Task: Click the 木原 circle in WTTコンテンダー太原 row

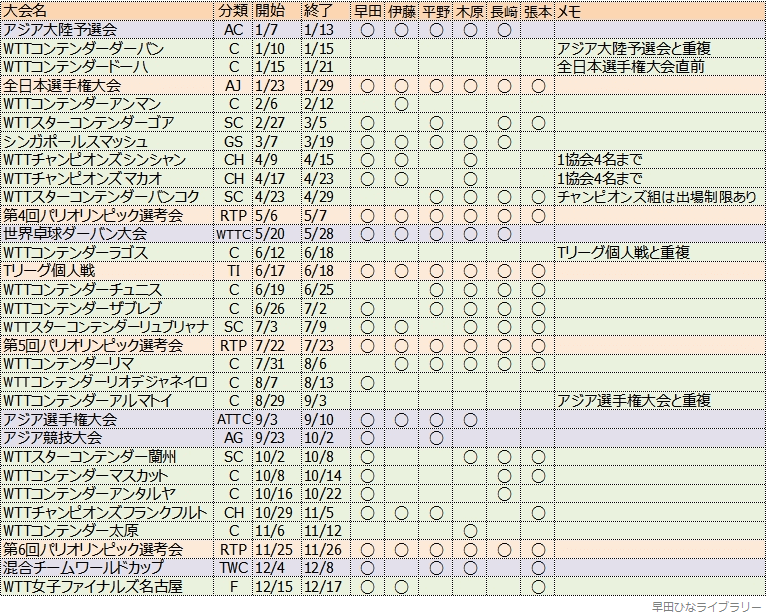Action: [469, 531]
